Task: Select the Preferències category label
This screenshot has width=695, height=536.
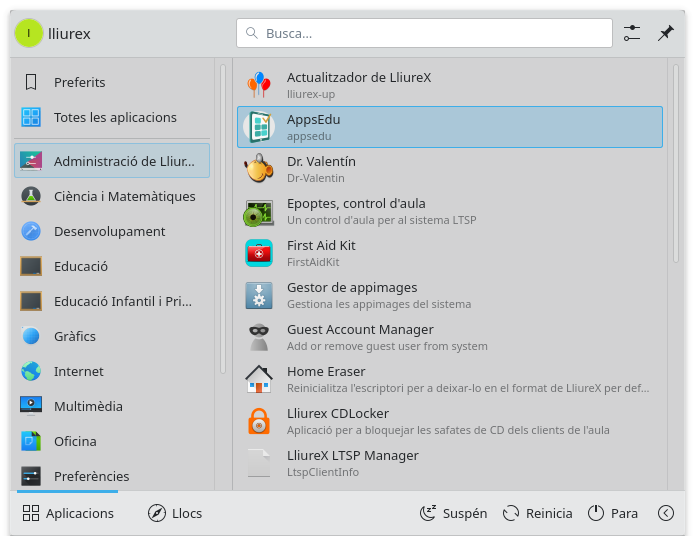Action: [x=91, y=476]
